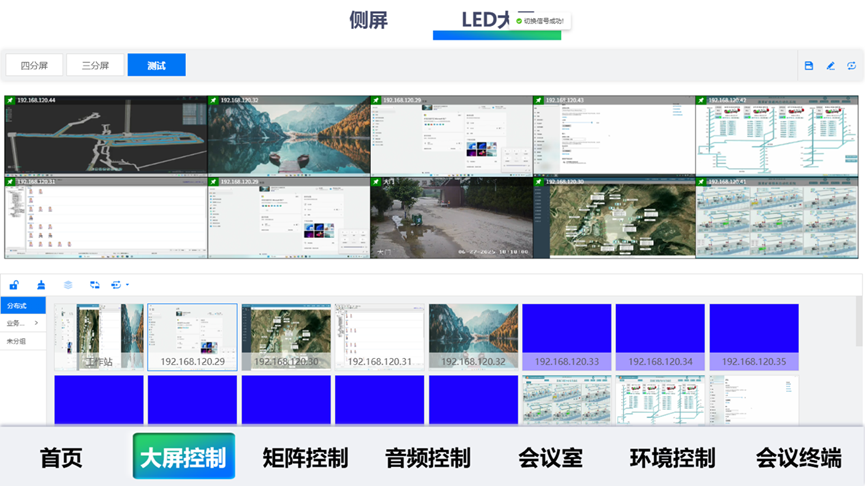Click the refresh sync icon at top right
Image resolution: width=865 pixels, height=486 pixels.
coord(852,66)
